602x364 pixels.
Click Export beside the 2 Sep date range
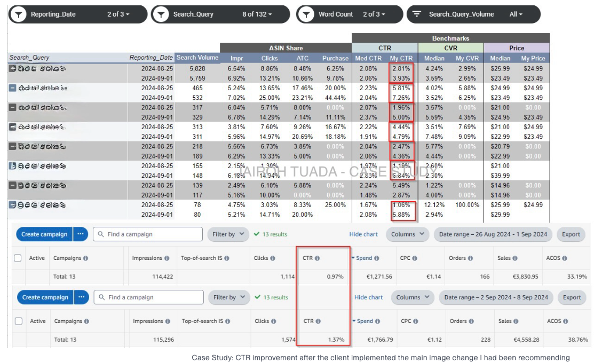(572, 297)
